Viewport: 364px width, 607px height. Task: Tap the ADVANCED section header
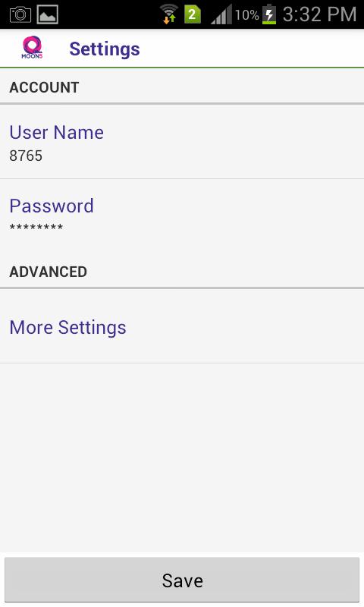tap(48, 272)
